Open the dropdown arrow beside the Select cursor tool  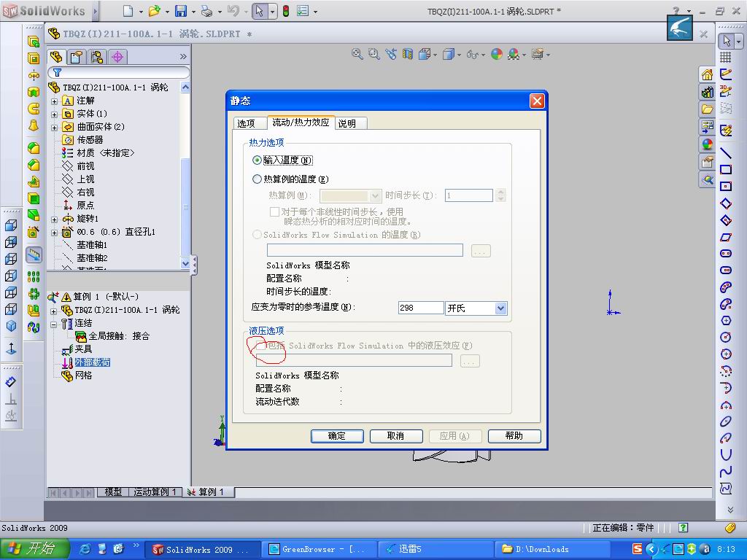(x=272, y=11)
